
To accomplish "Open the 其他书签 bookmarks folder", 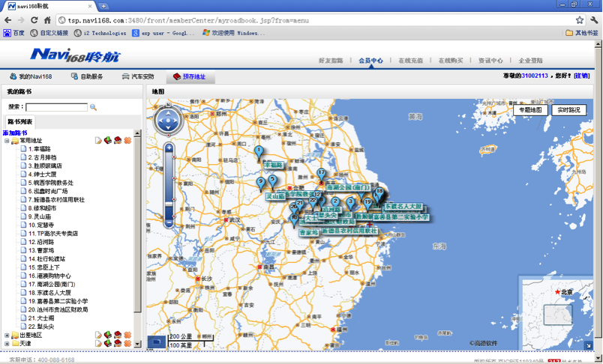I will pyautogui.click(x=582, y=33).
